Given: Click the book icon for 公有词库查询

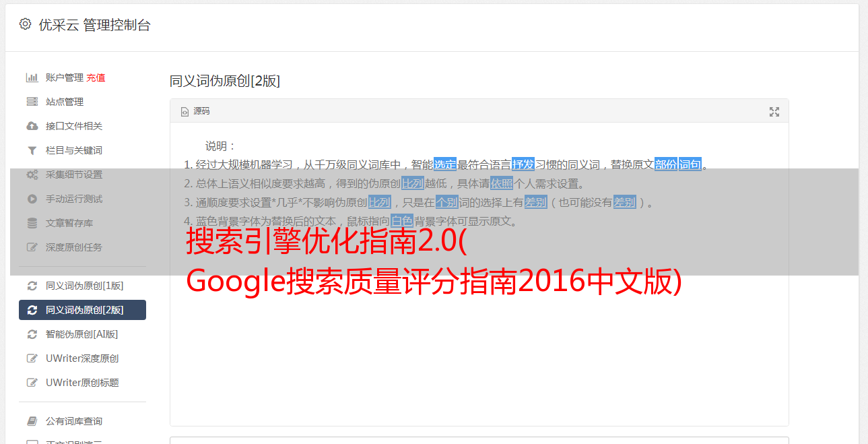Looking at the screenshot, I should point(32,421).
